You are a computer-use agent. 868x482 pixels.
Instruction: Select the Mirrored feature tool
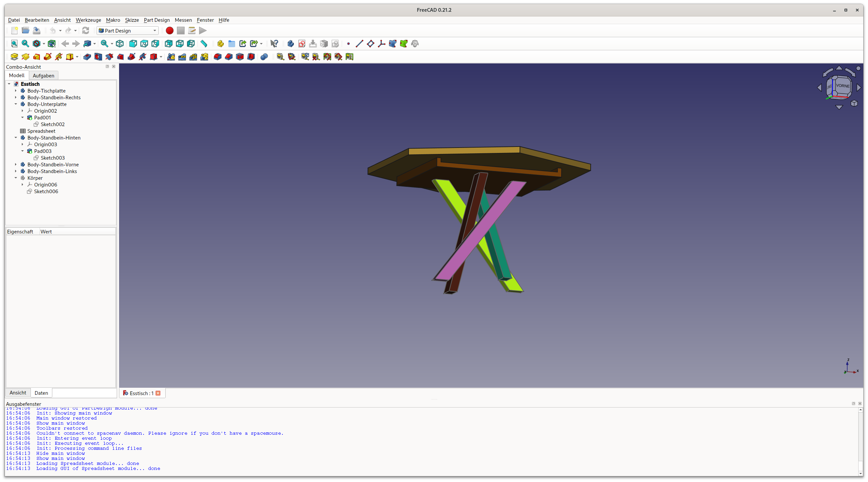[171, 57]
